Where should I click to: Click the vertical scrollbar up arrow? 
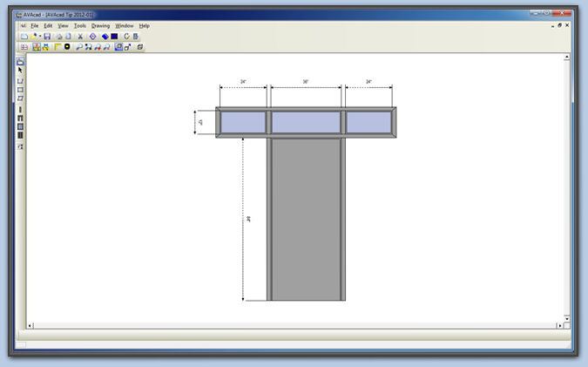(567, 57)
